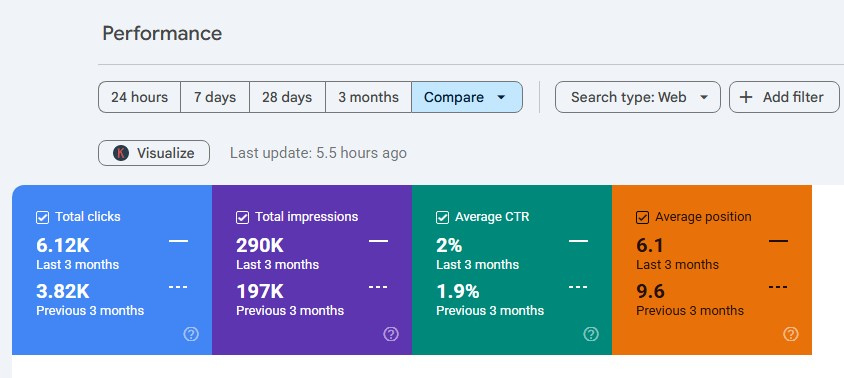Click the plus icon on Add filter

tap(745, 97)
